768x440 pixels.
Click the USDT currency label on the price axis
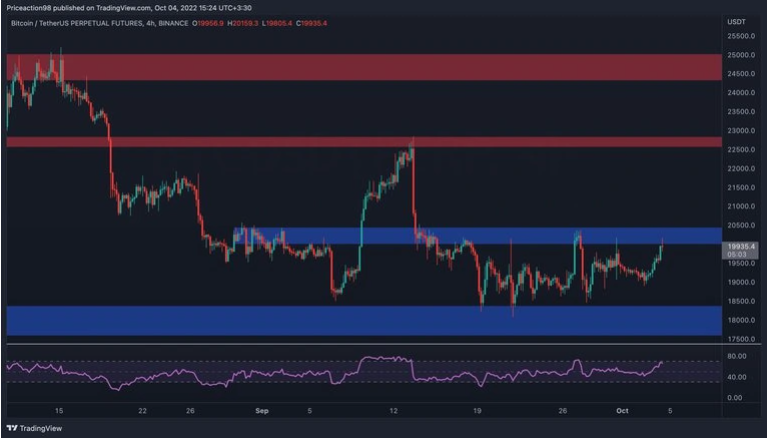point(736,22)
